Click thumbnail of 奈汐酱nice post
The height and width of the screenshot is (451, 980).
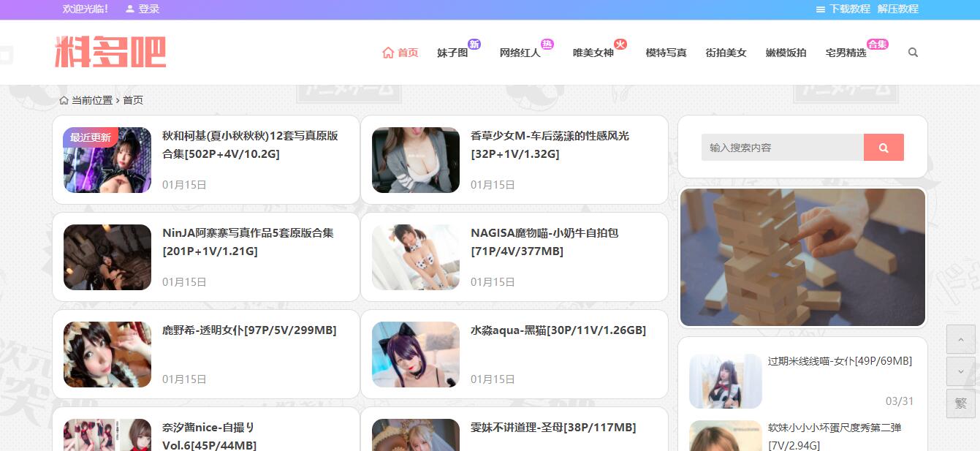tap(107, 435)
